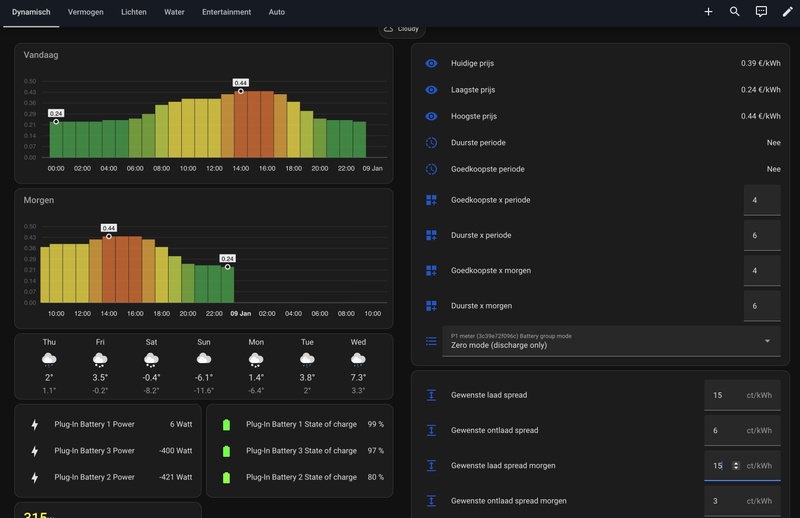The width and height of the screenshot is (800, 518).
Task: Open the Battery group mode dropdown
Action: (600, 341)
